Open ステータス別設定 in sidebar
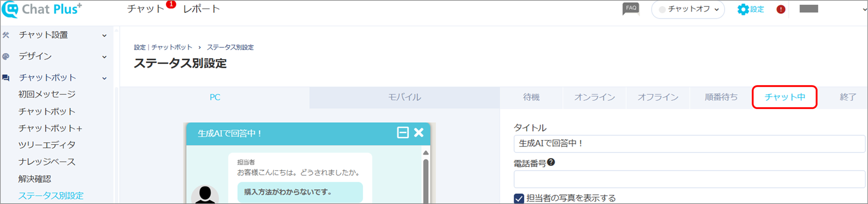The width and height of the screenshot is (868, 204). 51,196
